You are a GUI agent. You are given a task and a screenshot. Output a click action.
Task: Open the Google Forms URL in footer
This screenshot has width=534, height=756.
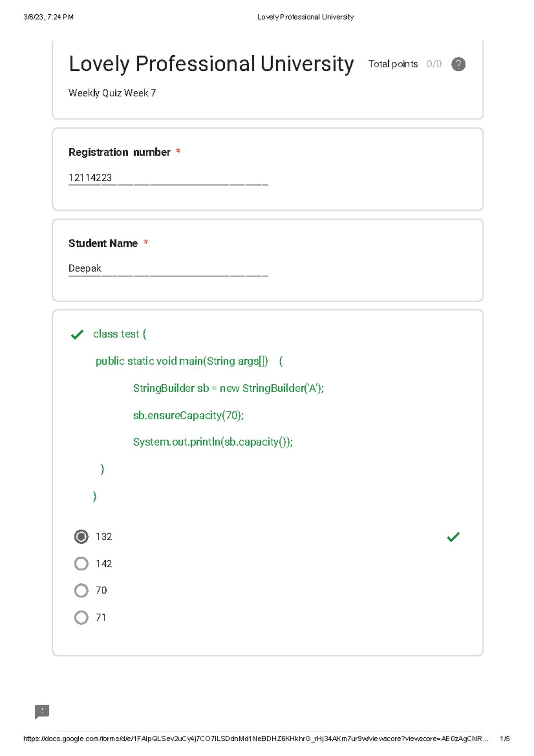click(x=255, y=739)
